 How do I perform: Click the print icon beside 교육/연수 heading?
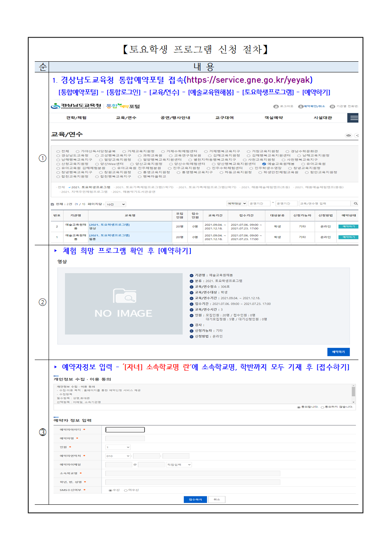[348, 135]
